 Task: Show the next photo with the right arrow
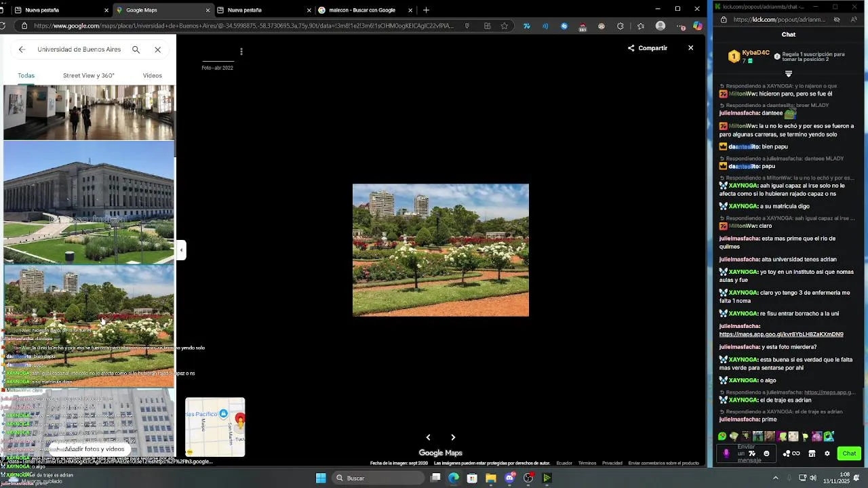(453, 437)
